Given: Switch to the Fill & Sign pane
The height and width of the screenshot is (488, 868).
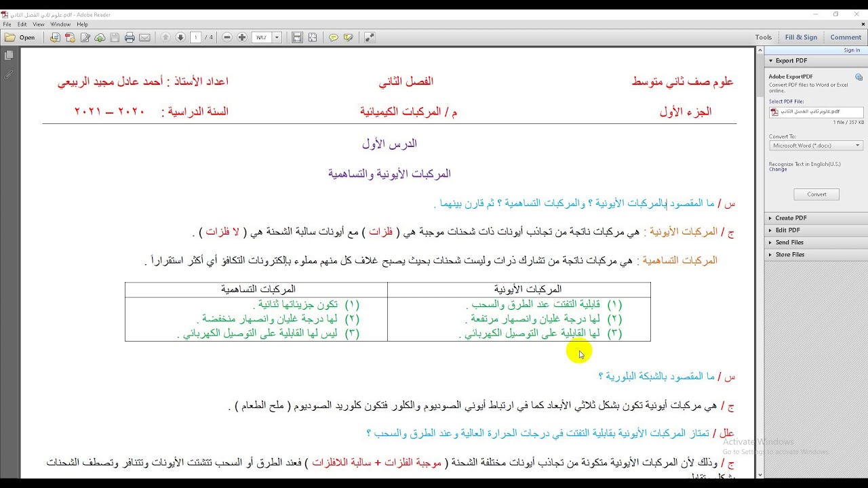Looking at the screenshot, I should pyautogui.click(x=801, y=37).
